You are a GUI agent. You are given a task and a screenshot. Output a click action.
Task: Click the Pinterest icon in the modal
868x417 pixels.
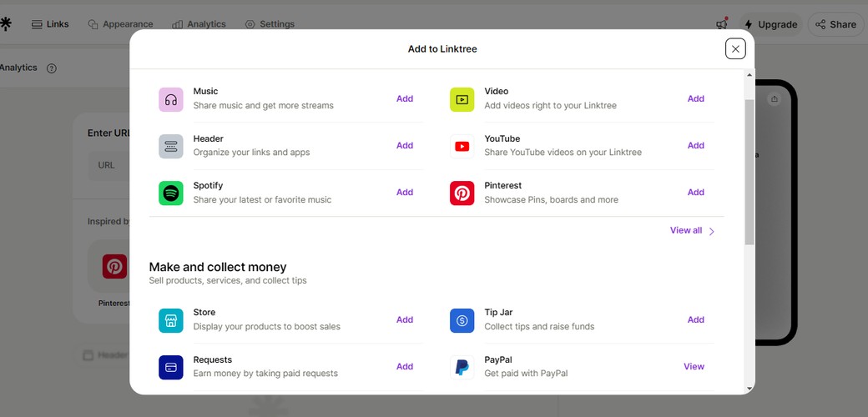click(462, 193)
